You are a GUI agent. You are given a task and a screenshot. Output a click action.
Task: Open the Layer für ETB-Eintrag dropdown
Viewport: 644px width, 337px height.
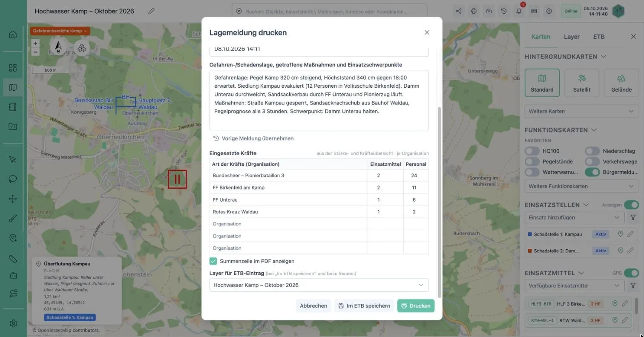pyautogui.click(x=319, y=285)
